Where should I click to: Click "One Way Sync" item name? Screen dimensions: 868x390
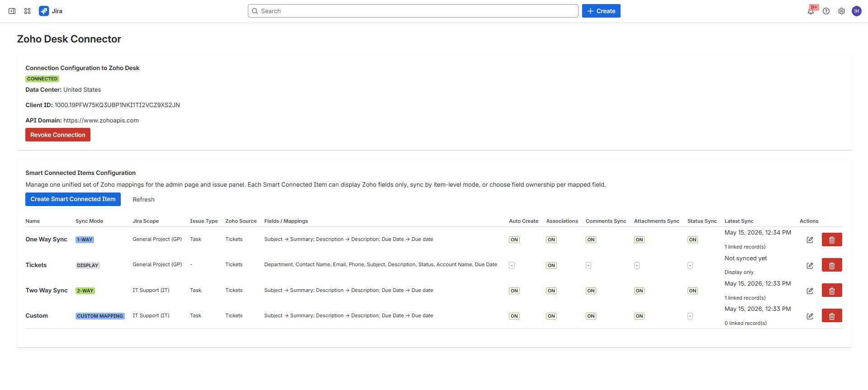point(46,240)
